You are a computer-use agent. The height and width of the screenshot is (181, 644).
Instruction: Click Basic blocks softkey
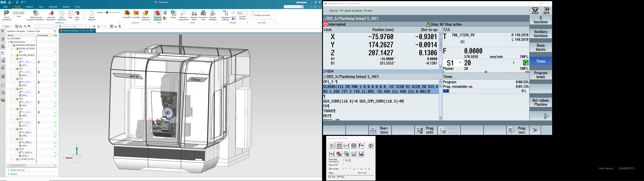541,47
